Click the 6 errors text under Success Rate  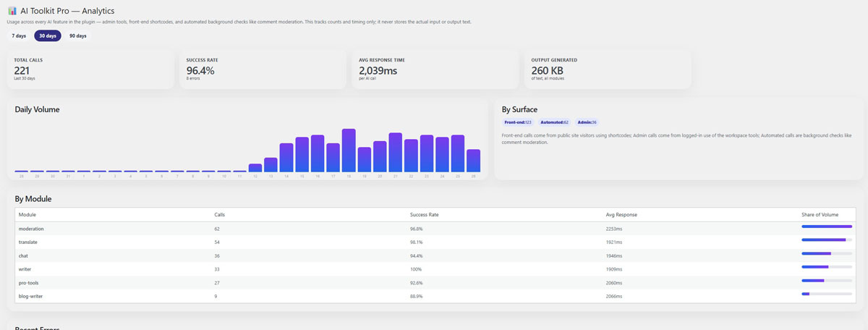tap(193, 78)
